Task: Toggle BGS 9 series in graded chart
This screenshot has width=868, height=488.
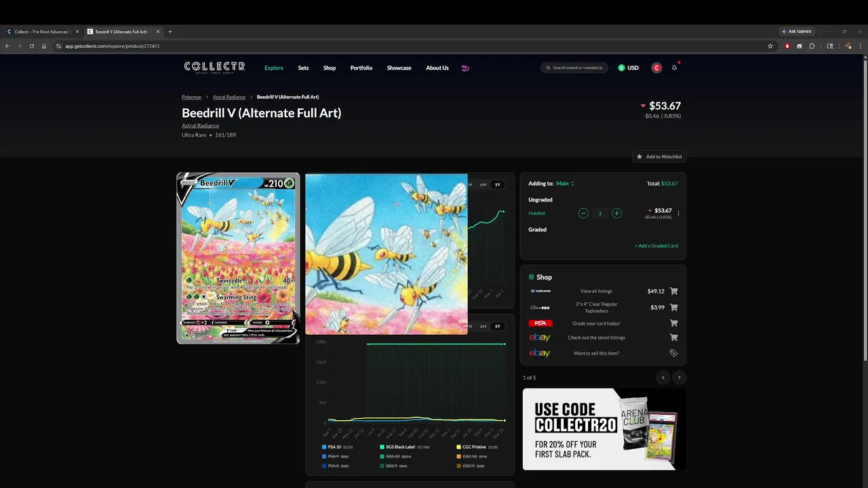Action: [x=394, y=466]
